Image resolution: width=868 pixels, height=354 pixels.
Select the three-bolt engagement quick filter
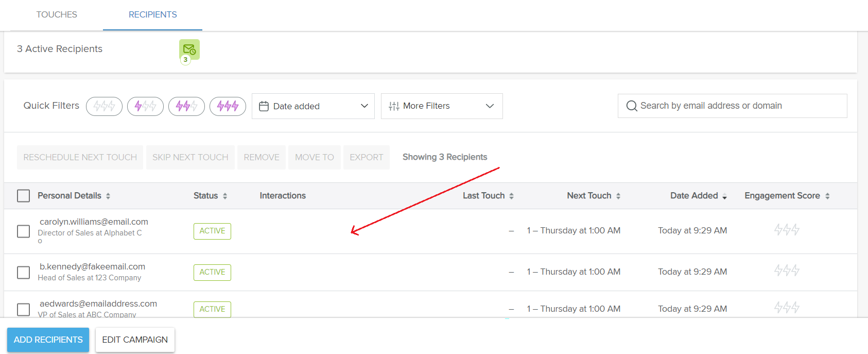[x=228, y=106]
